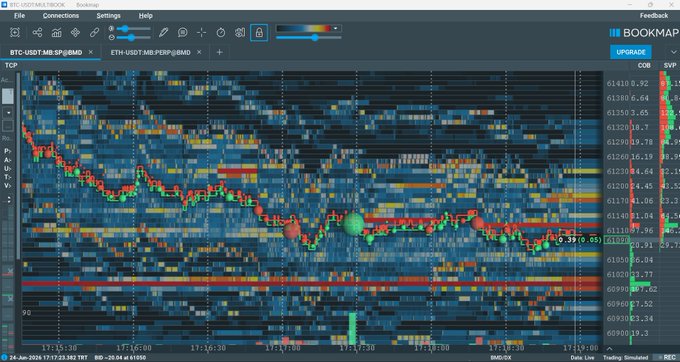The width and height of the screenshot is (680, 362).
Task: Click the 17:17:30 time axis label
Action: click(356, 348)
